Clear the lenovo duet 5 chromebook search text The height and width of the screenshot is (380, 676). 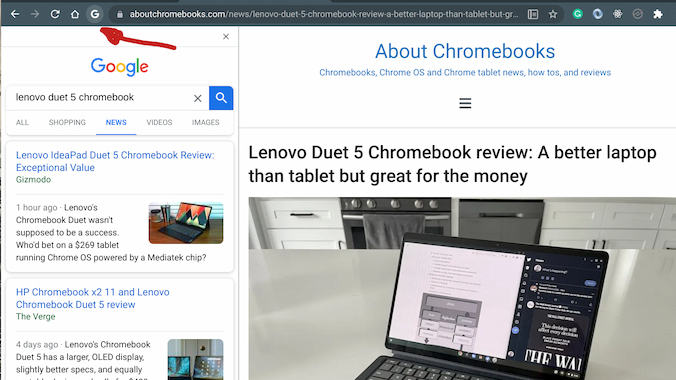click(x=197, y=98)
